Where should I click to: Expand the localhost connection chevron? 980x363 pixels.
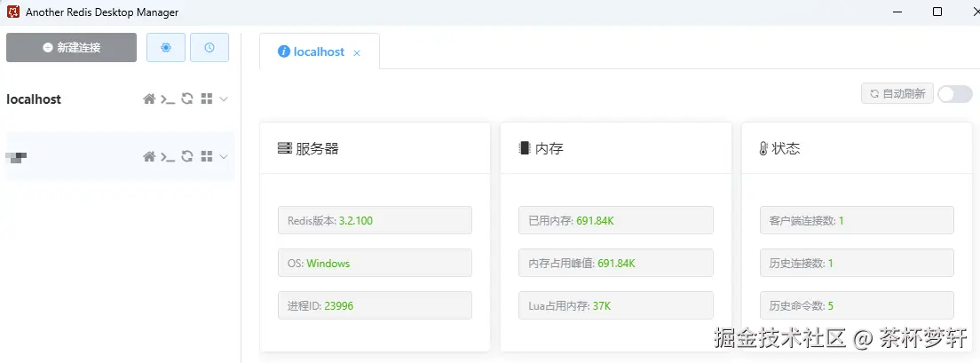[x=224, y=99]
